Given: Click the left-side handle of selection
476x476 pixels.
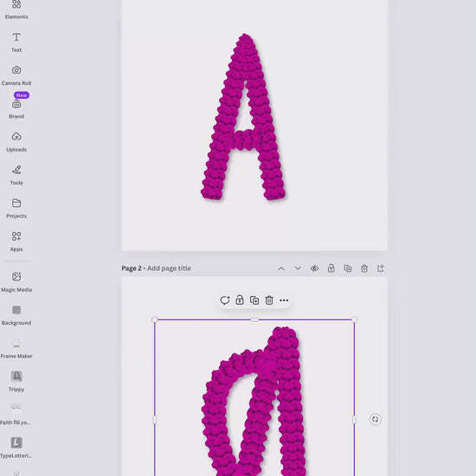Looking at the screenshot, I should tap(155, 420).
